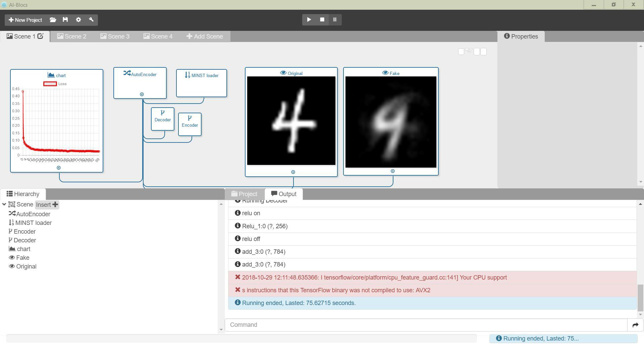Click the wrench tools icon
Screen dimensions: 644x362
pyautogui.click(x=91, y=20)
